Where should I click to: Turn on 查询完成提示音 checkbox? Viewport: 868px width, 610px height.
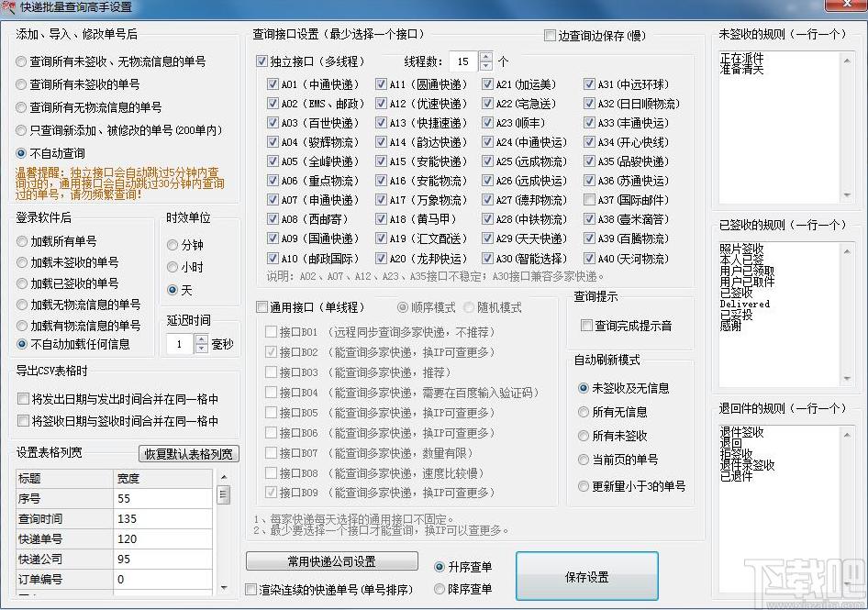pyautogui.click(x=587, y=326)
